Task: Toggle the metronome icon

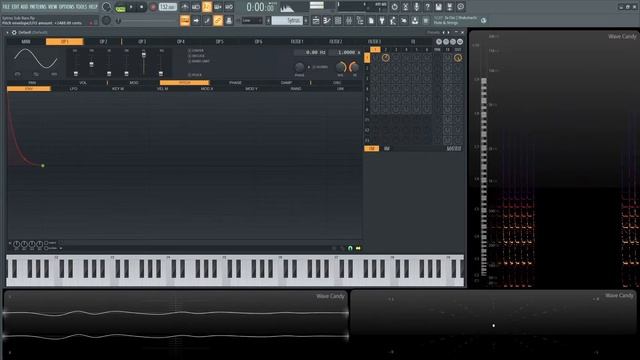Action: point(184,7)
